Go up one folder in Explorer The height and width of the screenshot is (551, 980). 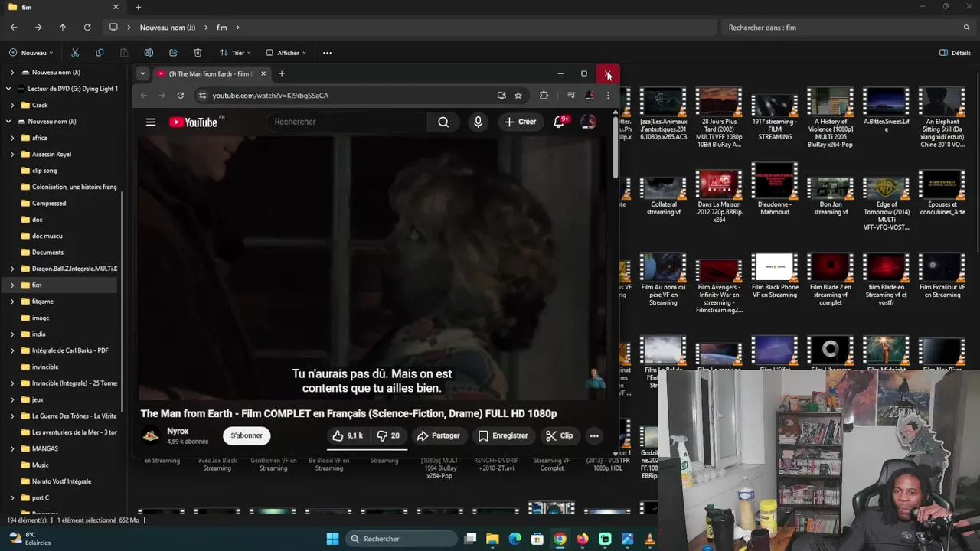click(63, 28)
